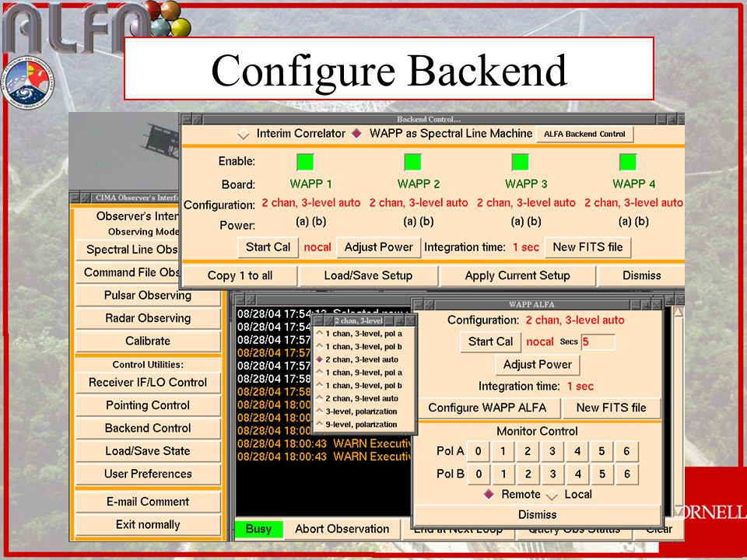Image resolution: width=747 pixels, height=560 pixels.
Task: Open ALFA Backend Control
Action: [x=584, y=135]
